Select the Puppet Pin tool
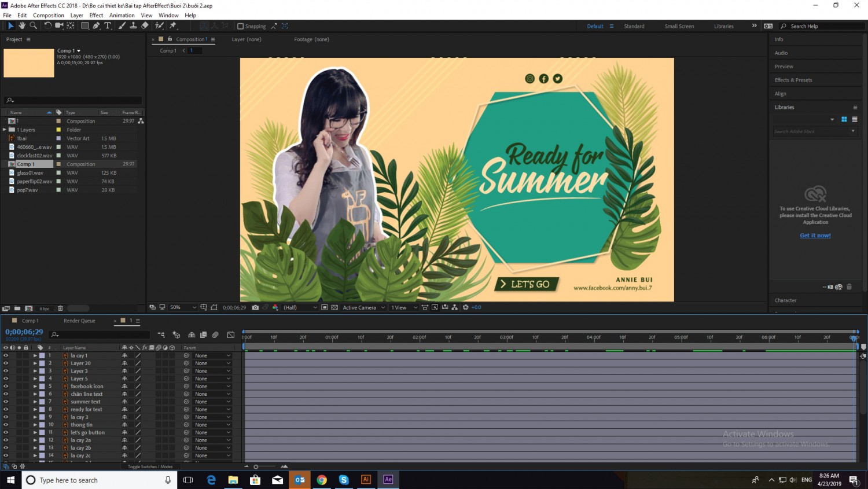 point(173,25)
